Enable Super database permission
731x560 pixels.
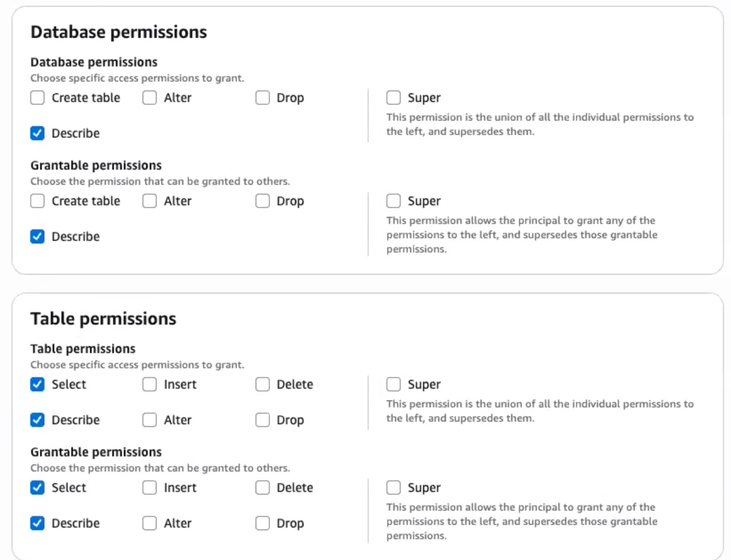point(394,97)
